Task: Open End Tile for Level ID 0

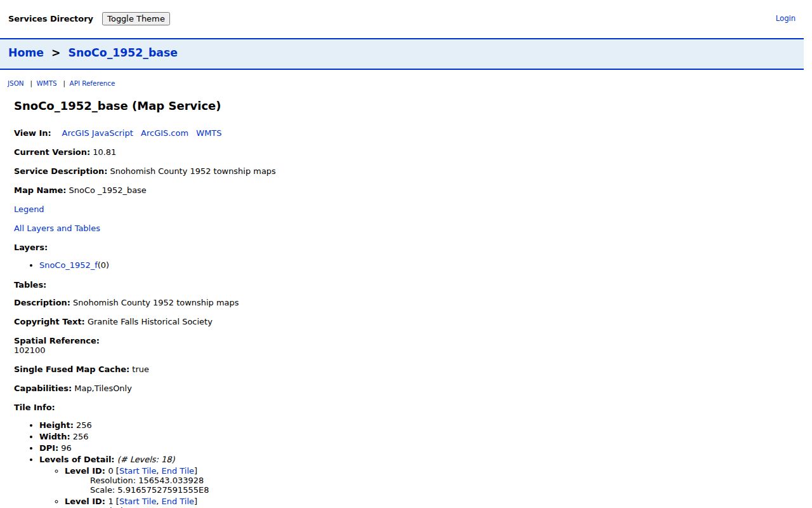Action: pyautogui.click(x=178, y=471)
